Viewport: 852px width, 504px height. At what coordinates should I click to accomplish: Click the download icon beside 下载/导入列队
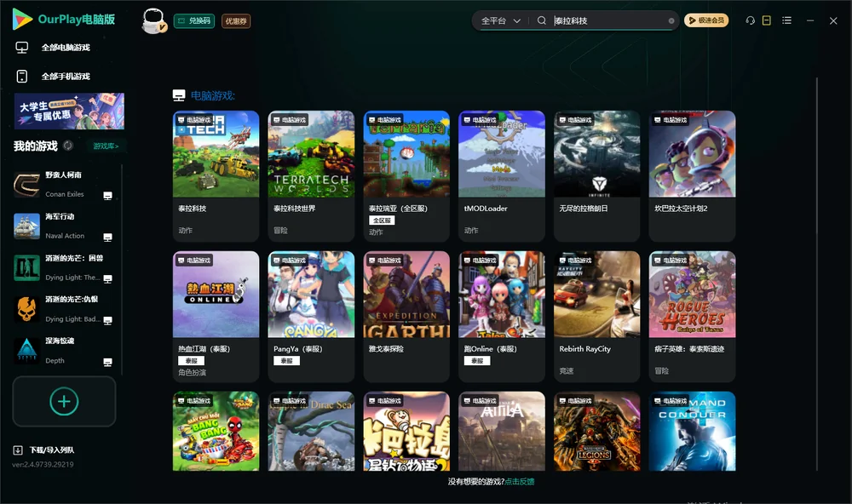[x=18, y=450]
